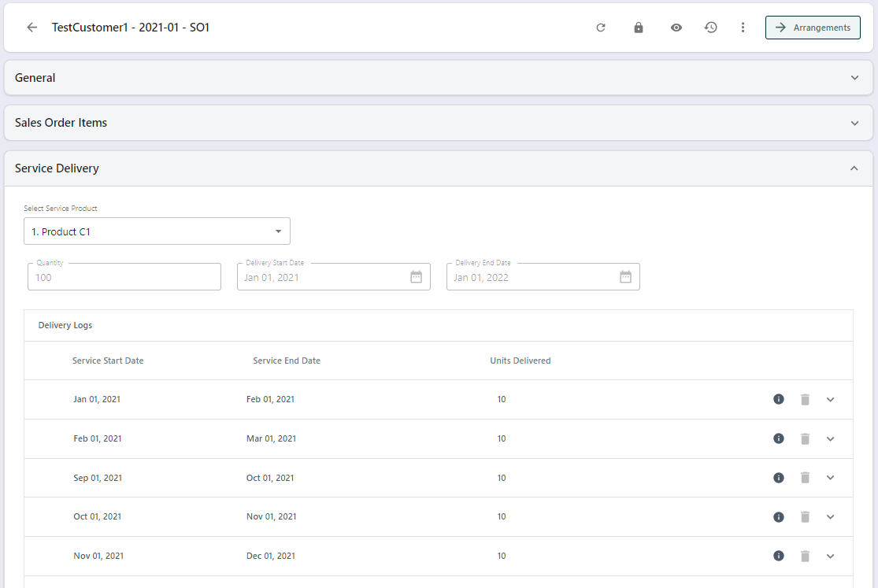Viewport: 878px width, 588px height.
Task: Show info for Jan 01, 2021 delivery log
Action: click(x=779, y=399)
